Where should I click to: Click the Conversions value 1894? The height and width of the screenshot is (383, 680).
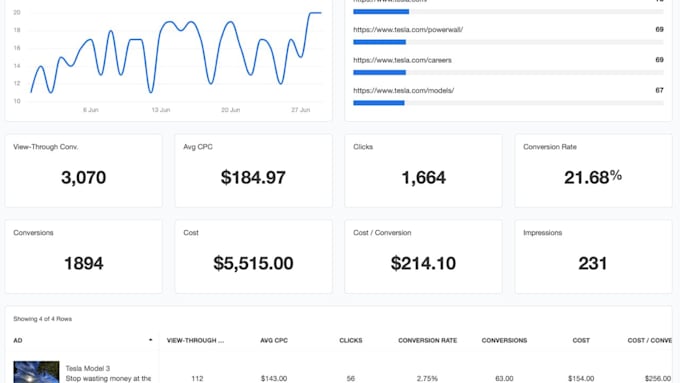[83, 263]
